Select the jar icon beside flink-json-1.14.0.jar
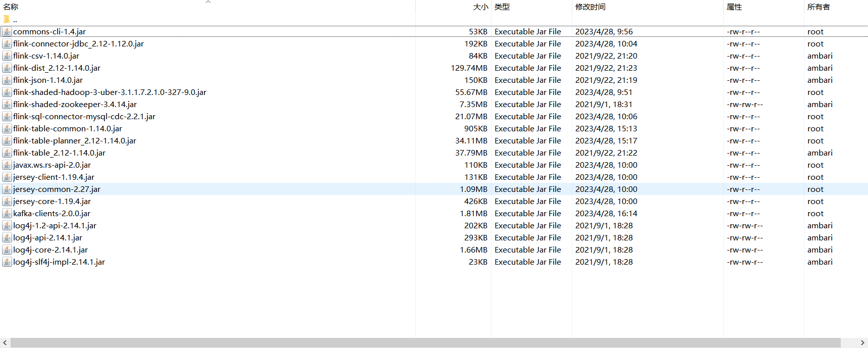Viewport: 868px width, 348px height. [7, 80]
